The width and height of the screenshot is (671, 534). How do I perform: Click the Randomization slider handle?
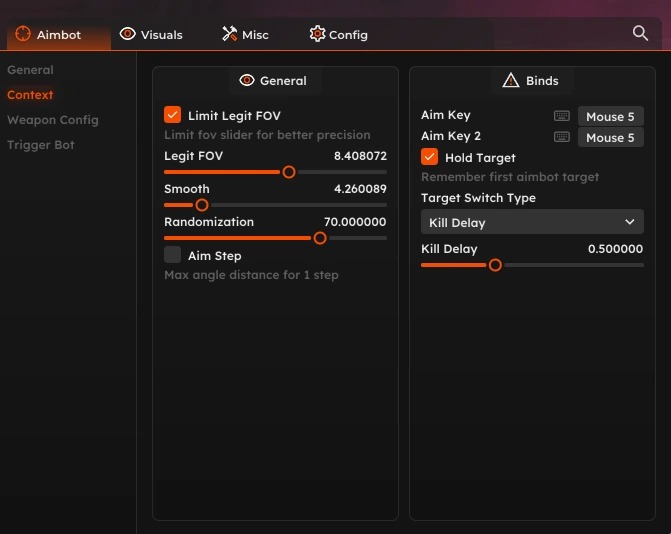pyautogui.click(x=320, y=238)
